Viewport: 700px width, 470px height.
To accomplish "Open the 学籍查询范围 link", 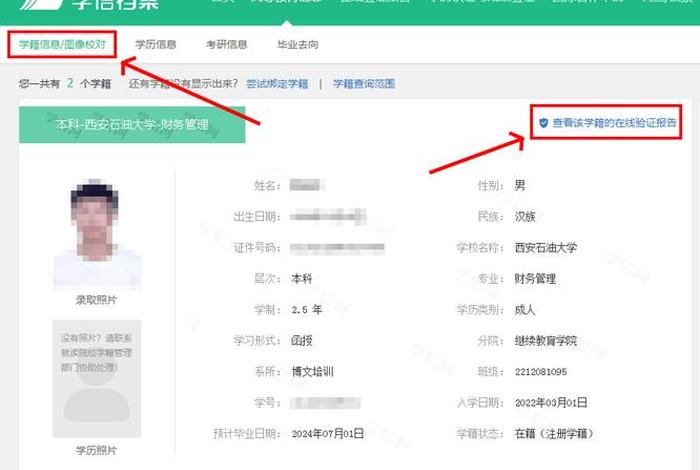I will (x=363, y=84).
